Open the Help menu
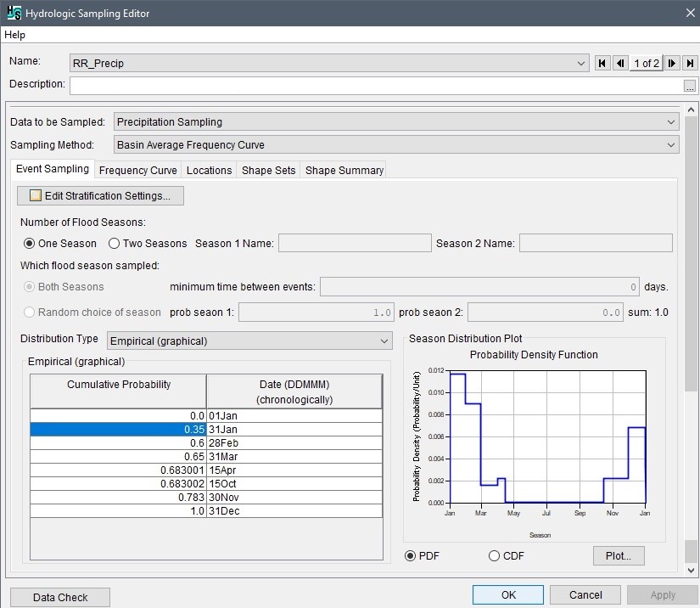700x608 pixels. (x=15, y=35)
